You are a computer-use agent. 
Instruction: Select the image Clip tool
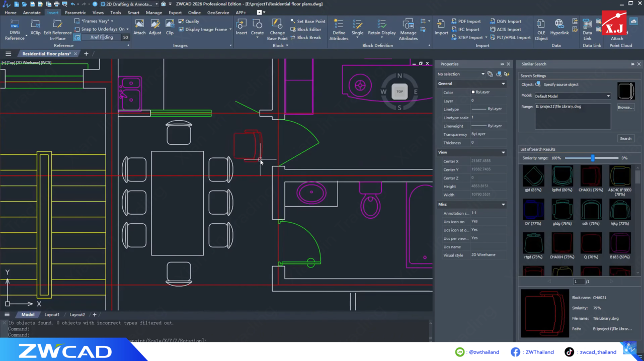pyautogui.click(x=170, y=27)
